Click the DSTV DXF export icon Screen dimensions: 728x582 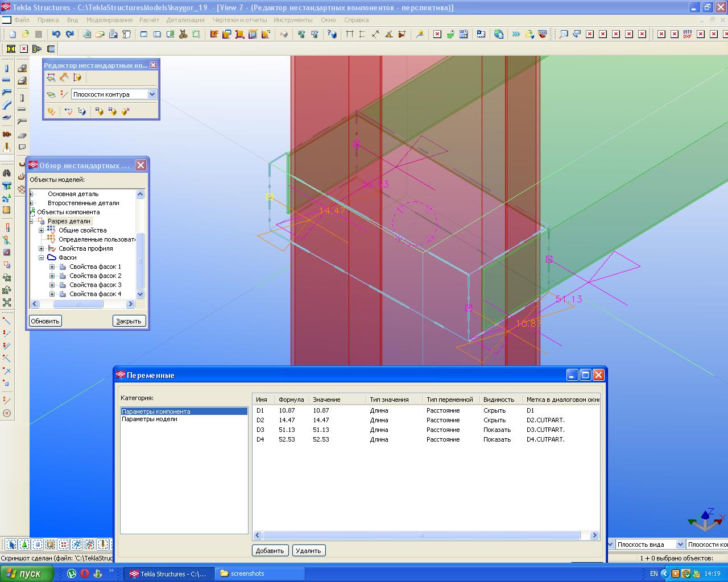point(687,34)
